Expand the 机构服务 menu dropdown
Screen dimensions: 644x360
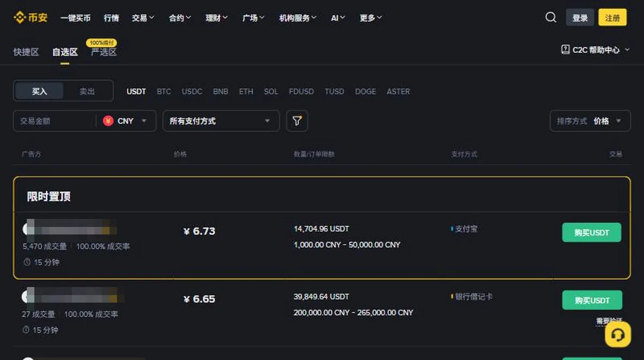298,18
